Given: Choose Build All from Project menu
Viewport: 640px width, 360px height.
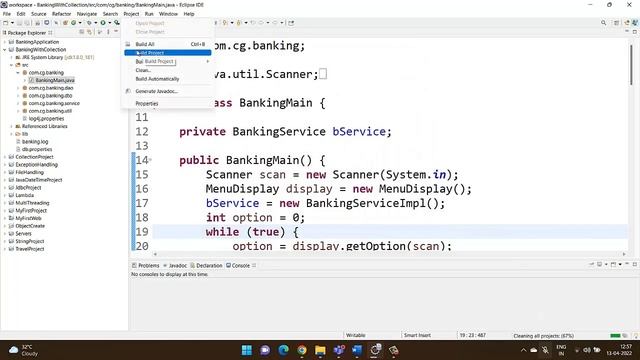Looking at the screenshot, I should [x=168, y=44].
